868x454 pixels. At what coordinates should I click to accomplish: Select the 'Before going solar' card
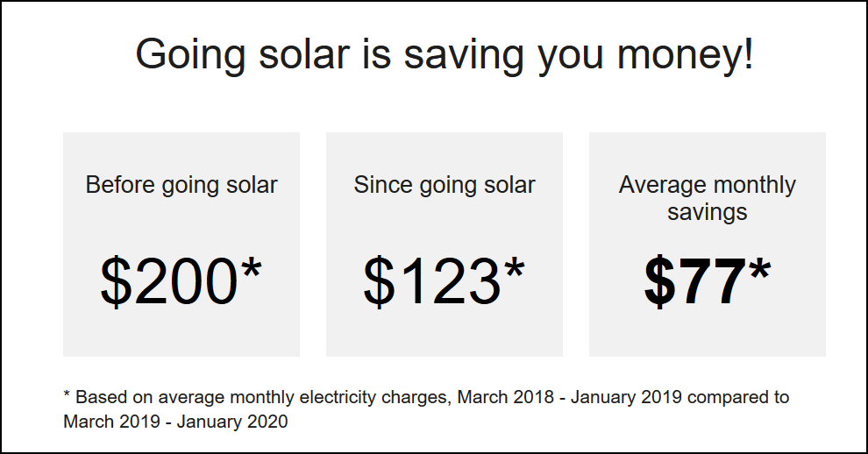pos(181,245)
